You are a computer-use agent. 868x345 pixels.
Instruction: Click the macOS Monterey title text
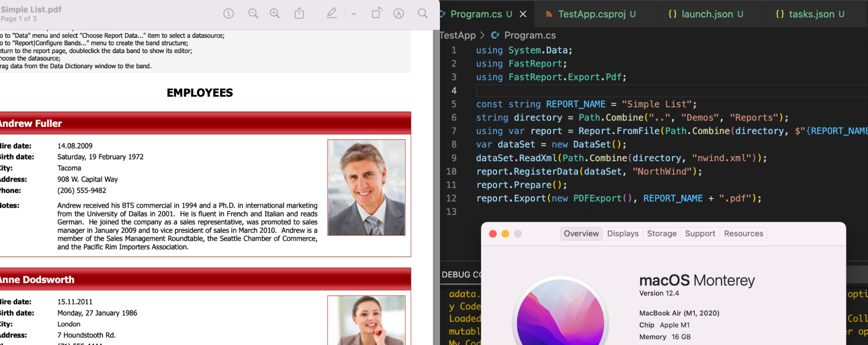point(697,280)
